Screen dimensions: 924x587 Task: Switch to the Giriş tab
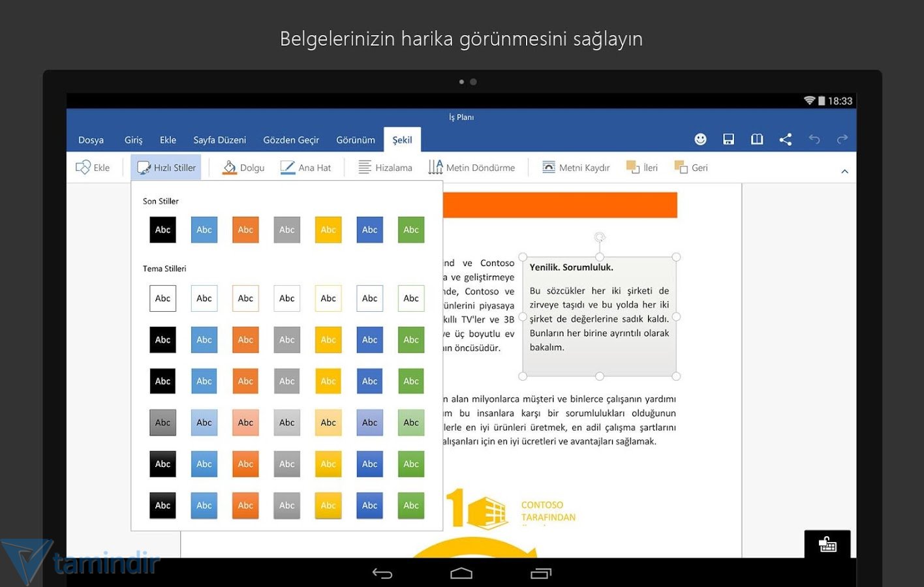132,140
